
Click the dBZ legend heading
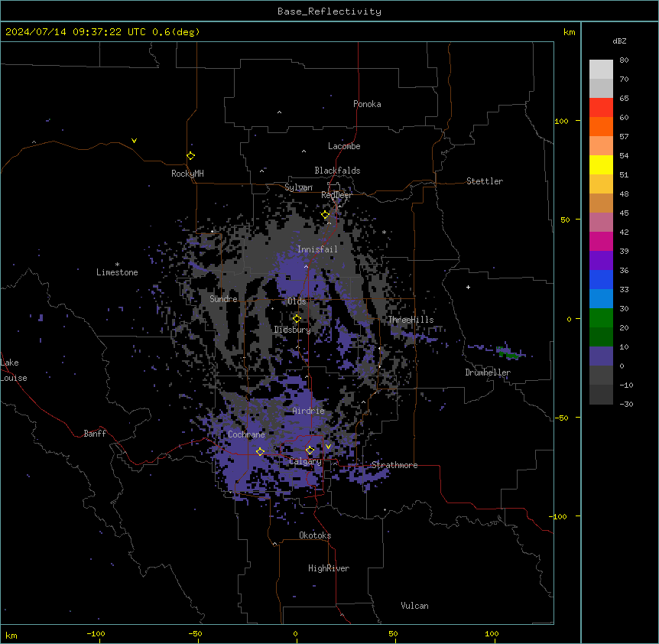pyautogui.click(x=619, y=41)
